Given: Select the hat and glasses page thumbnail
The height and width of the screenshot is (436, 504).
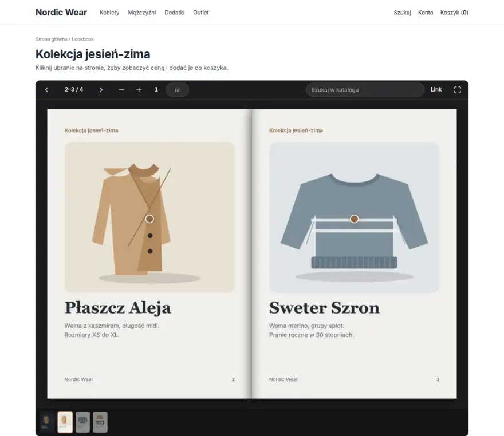Looking at the screenshot, I should click(x=100, y=422).
